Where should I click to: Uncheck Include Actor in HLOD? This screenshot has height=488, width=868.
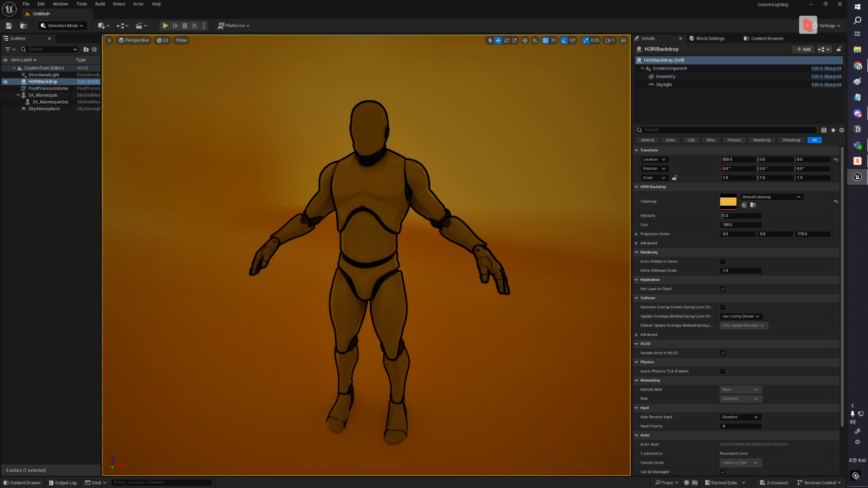(723, 353)
